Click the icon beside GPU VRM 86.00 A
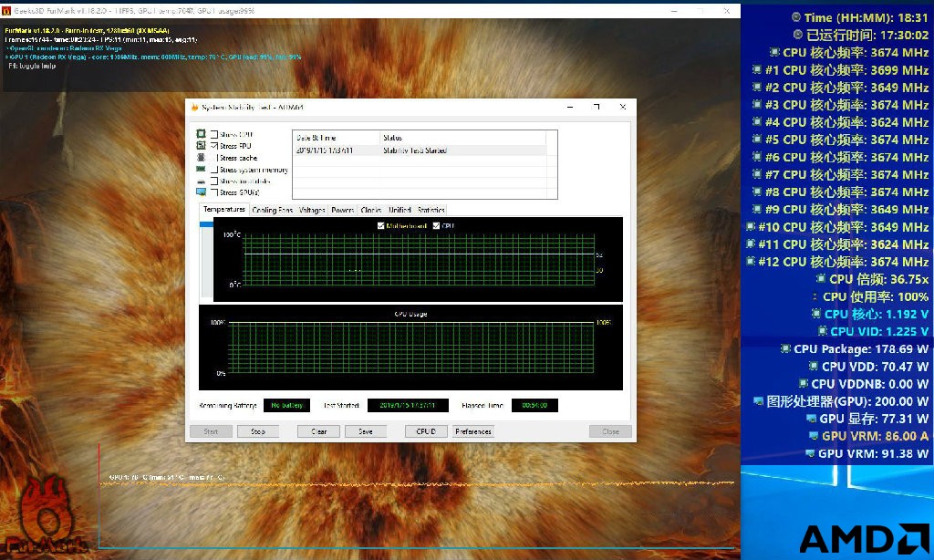The width and height of the screenshot is (934, 560). pyautogui.click(x=814, y=435)
